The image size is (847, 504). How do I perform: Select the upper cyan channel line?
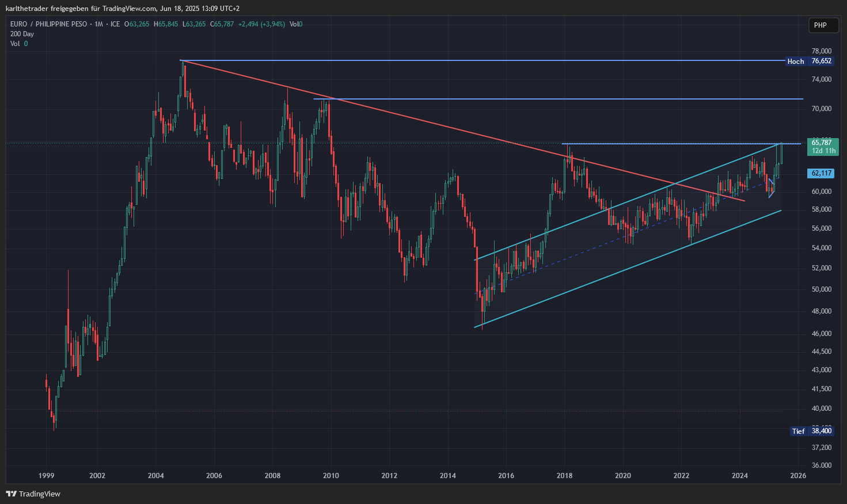click(628, 201)
